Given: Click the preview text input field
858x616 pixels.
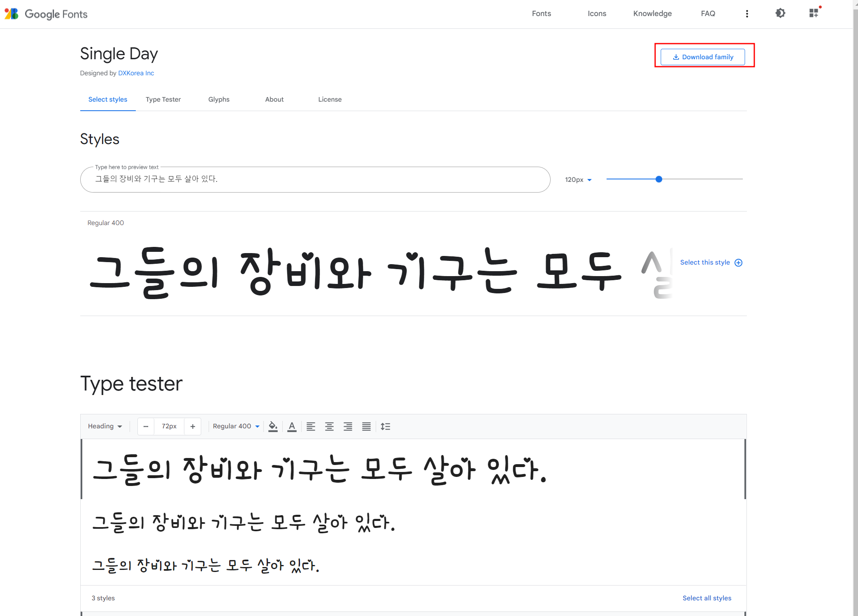Looking at the screenshot, I should pyautogui.click(x=315, y=179).
